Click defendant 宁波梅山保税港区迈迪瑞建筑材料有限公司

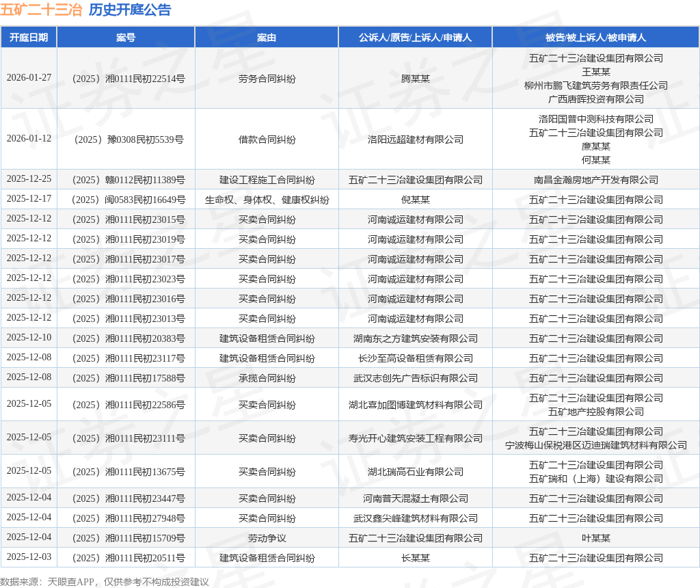pos(595,445)
